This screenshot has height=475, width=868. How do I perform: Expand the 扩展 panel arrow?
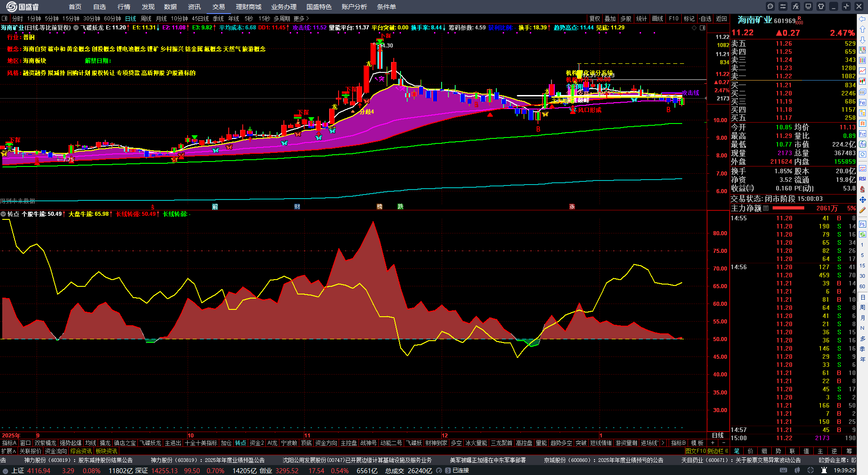(x=9, y=451)
